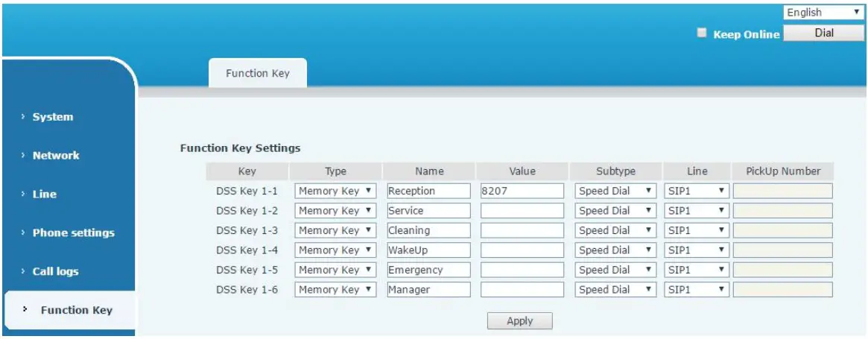The image size is (868, 339).
Task: Change Line dropdown for DSS Key 1-3
Action: click(697, 231)
